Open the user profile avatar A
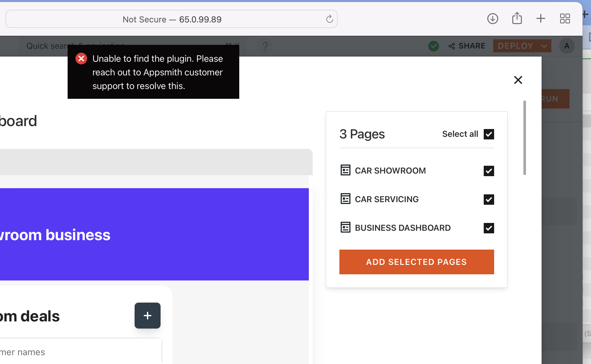 (567, 46)
